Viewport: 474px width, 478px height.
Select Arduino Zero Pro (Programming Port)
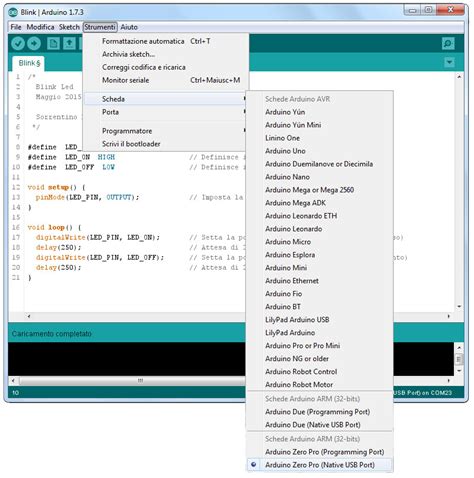tap(320, 452)
